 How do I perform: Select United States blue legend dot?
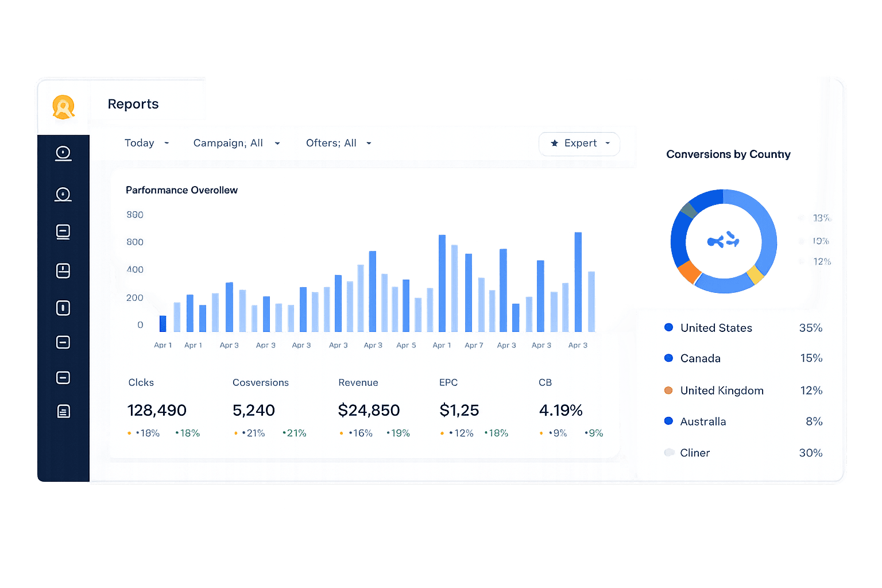click(x=668, y=327)
